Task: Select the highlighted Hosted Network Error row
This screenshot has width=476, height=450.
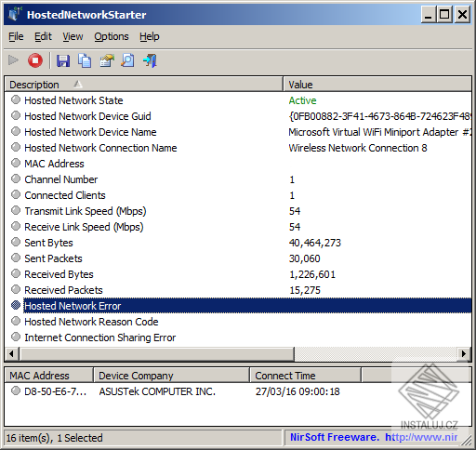Action: [238, 306]
